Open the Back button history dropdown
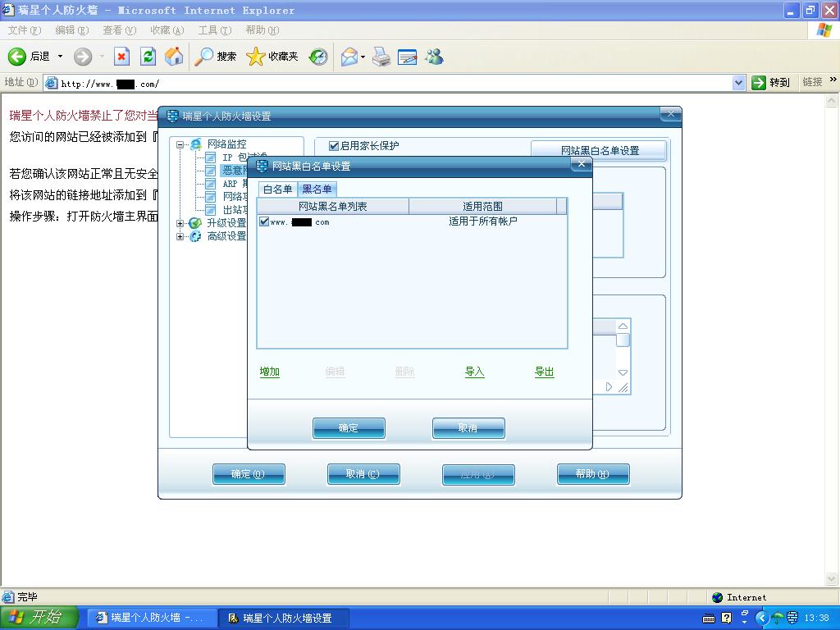The image size is (840, 630). [x=60, y=57]
